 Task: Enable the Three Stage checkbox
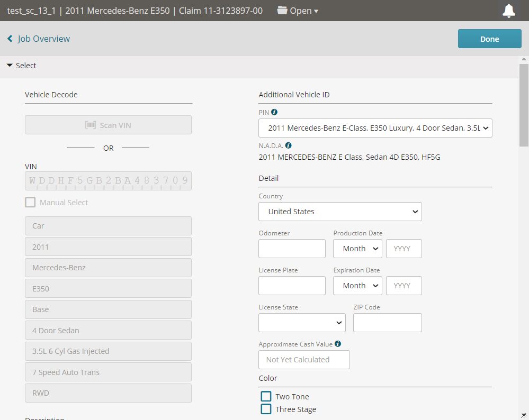pos(266,409)
